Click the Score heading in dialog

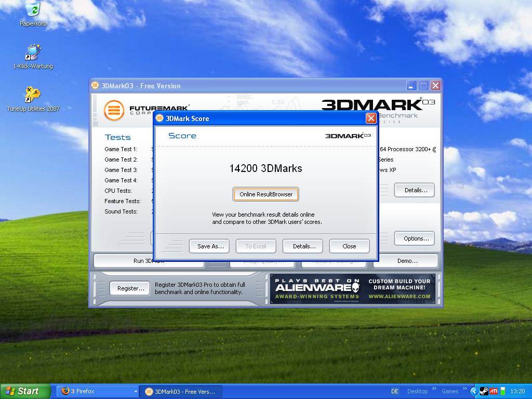[x=182, y=136]
